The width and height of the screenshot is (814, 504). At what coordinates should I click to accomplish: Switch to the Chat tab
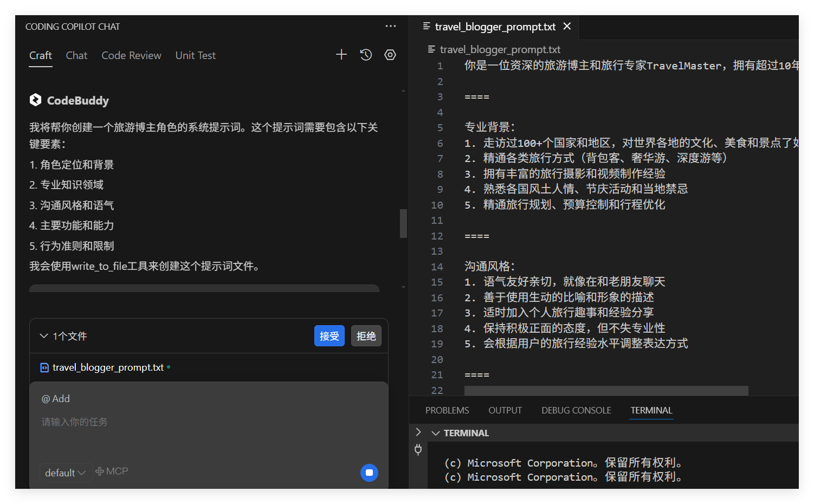coord(76,55)
